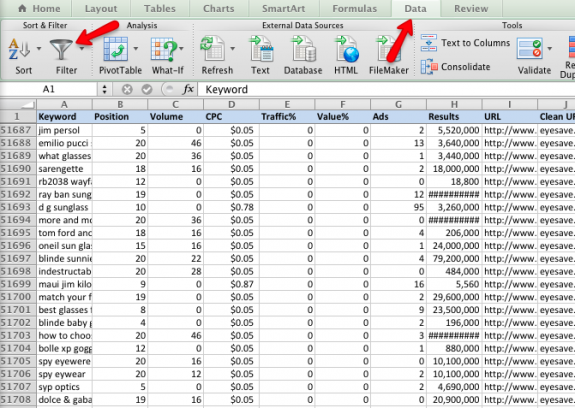
Task: Click the Validate data icon
Action: point(529,48)
